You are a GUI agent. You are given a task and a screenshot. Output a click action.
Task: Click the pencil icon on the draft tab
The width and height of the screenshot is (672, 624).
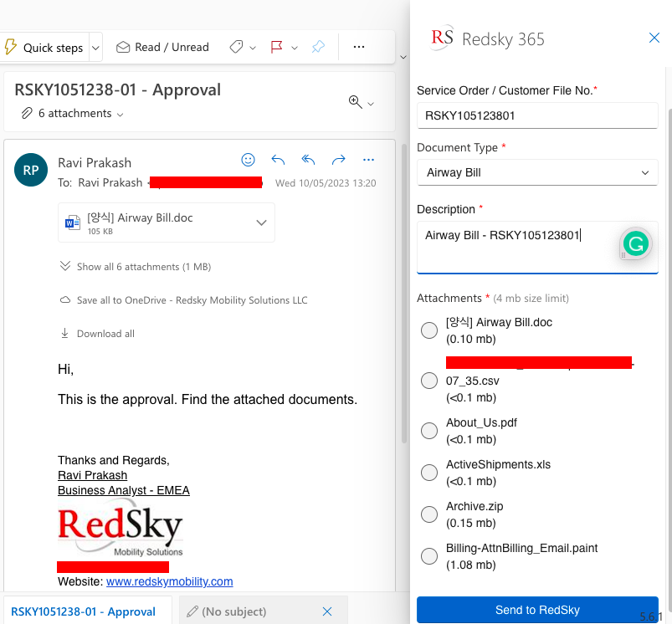(x=192, y=611)
